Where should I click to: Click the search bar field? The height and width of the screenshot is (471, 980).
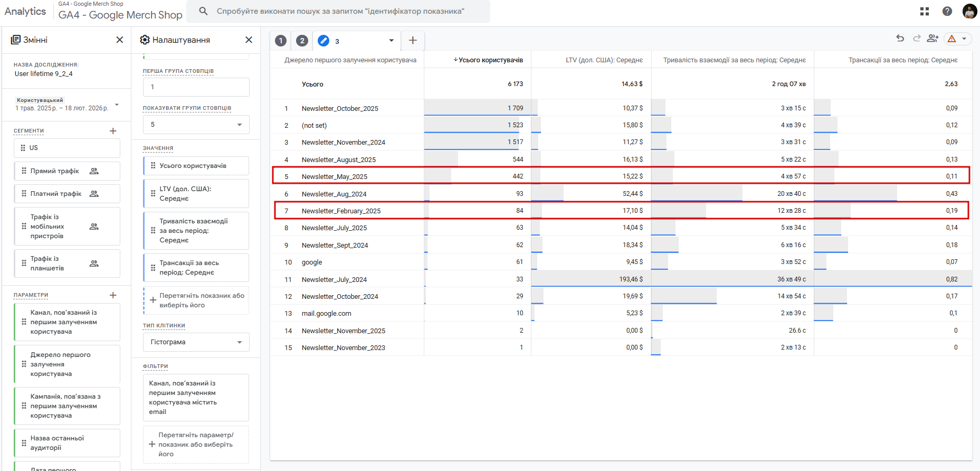(x=340, y=11)
